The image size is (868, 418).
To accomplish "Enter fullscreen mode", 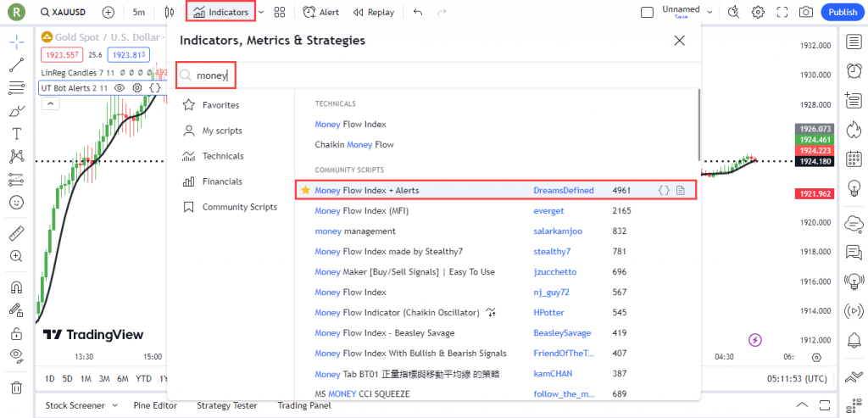I will tap(782, 12).
